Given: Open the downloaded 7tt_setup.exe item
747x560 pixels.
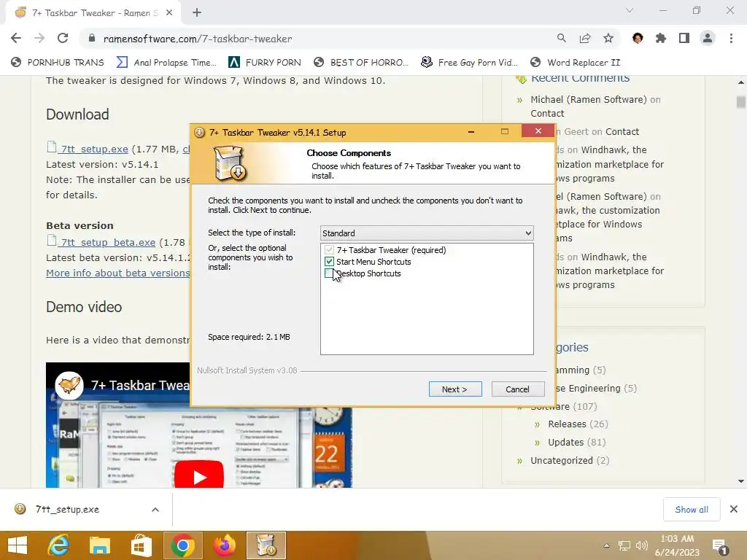Looking at the screenshot, I should click(x=67, y=510).
